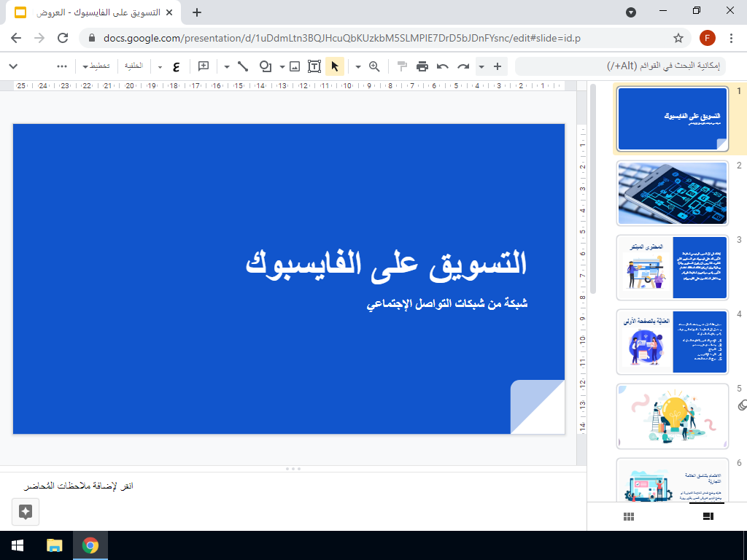Image resolution: width=747 pixels, height=560 pixels.
Task: Click the browser back arrow
Action: (x=16, y=38)
